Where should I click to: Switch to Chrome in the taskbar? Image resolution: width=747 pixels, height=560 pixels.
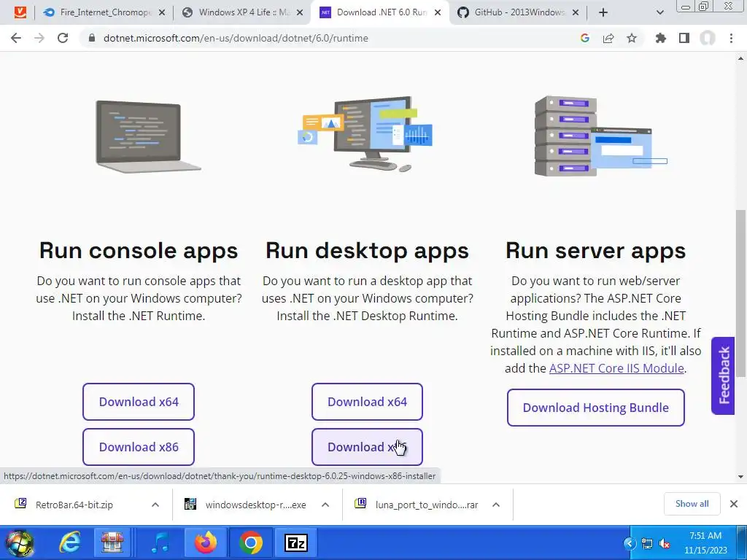coord(251,542)
